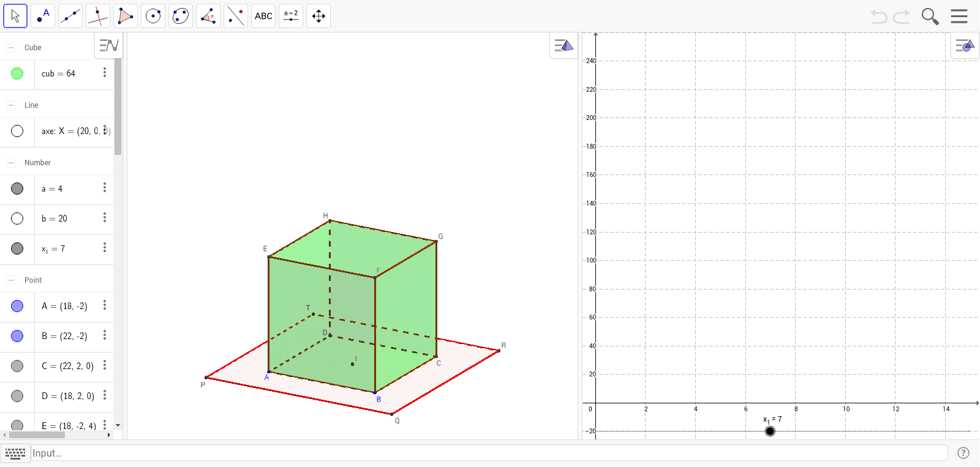The height and width of the screenshot is (467, 980).
Task: Open more options for b = 20
Action: click(105, 217)
